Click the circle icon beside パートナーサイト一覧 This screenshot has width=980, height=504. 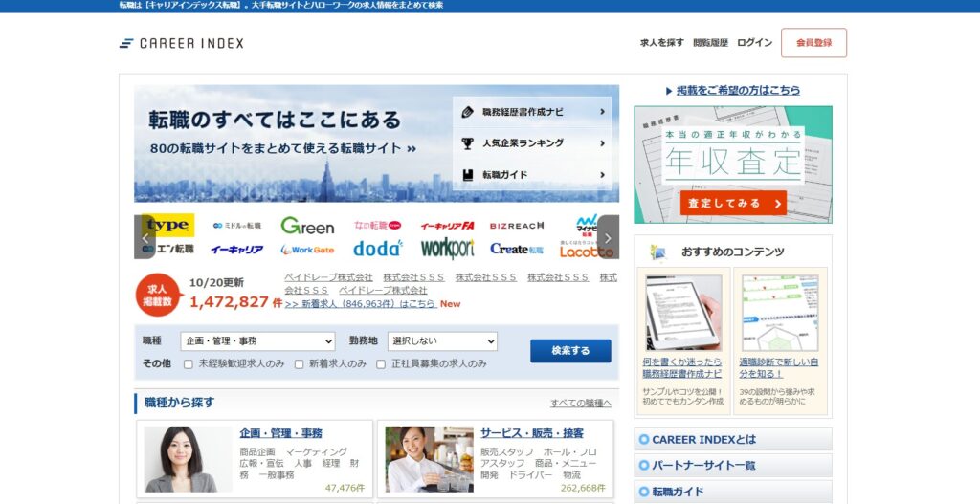644,466
